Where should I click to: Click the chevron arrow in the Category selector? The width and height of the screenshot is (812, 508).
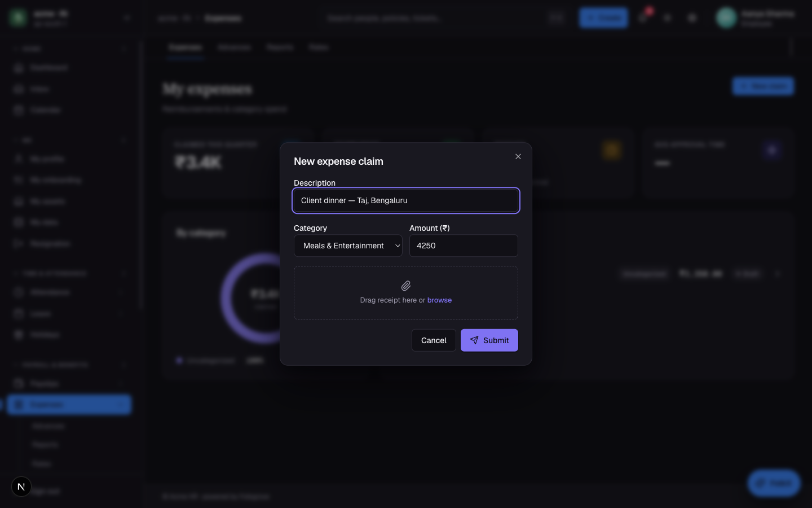(398, 246)
